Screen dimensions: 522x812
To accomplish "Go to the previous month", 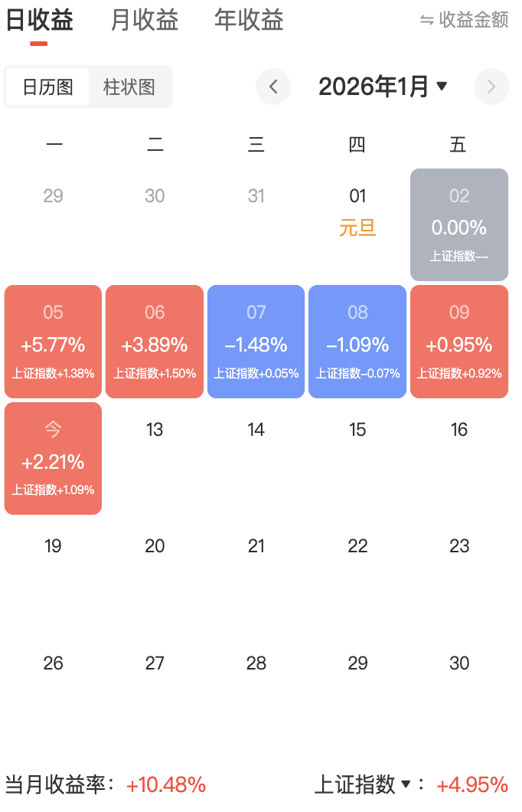I will (273, 87).
